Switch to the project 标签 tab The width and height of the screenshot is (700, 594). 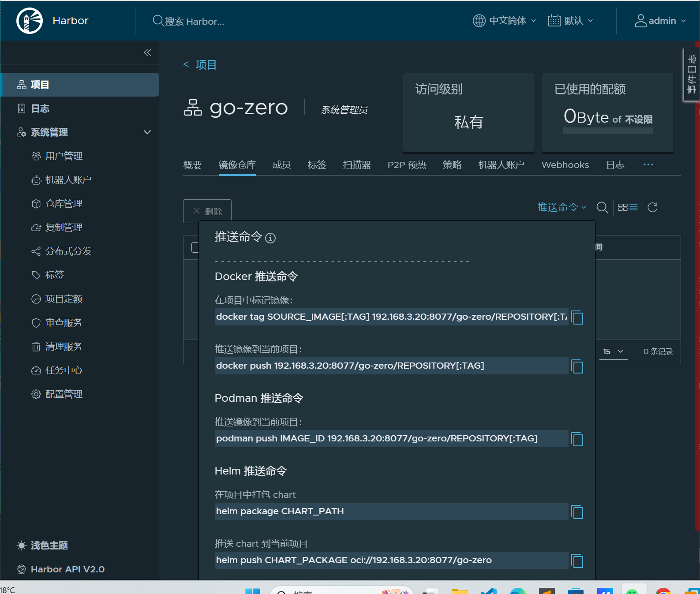[x=317, y=165]
